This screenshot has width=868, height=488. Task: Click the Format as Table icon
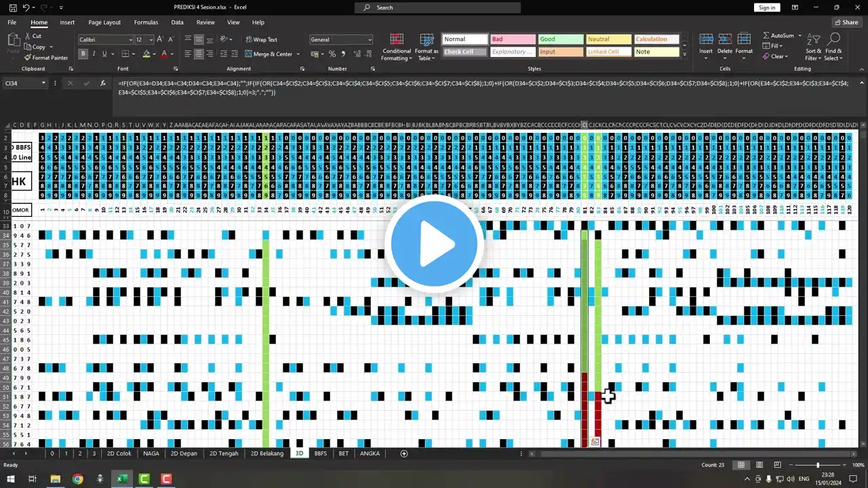[427, 40]
